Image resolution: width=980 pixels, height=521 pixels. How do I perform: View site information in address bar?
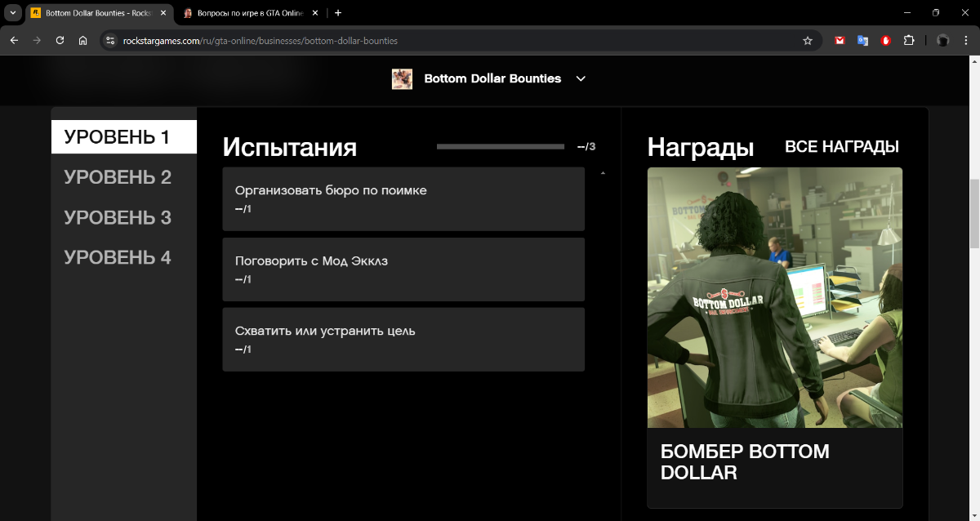click(111, 40)
